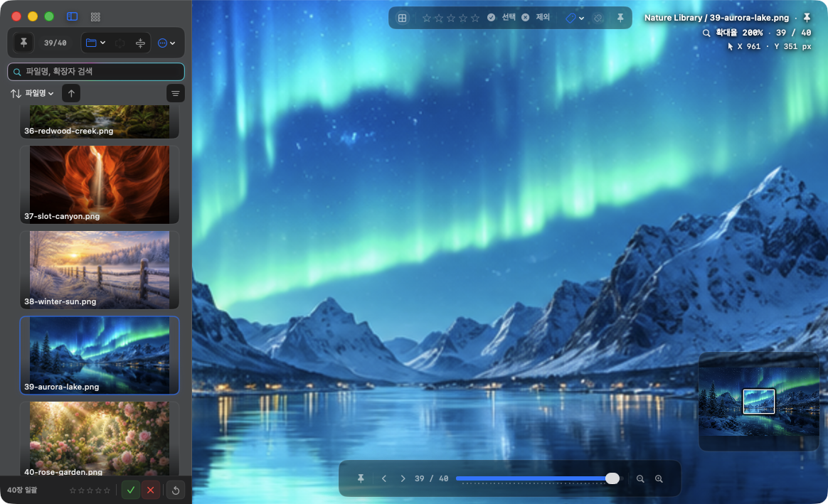Mark image as 제외 (excluded)
Screen dimensions: 828x504
[536, 17]
